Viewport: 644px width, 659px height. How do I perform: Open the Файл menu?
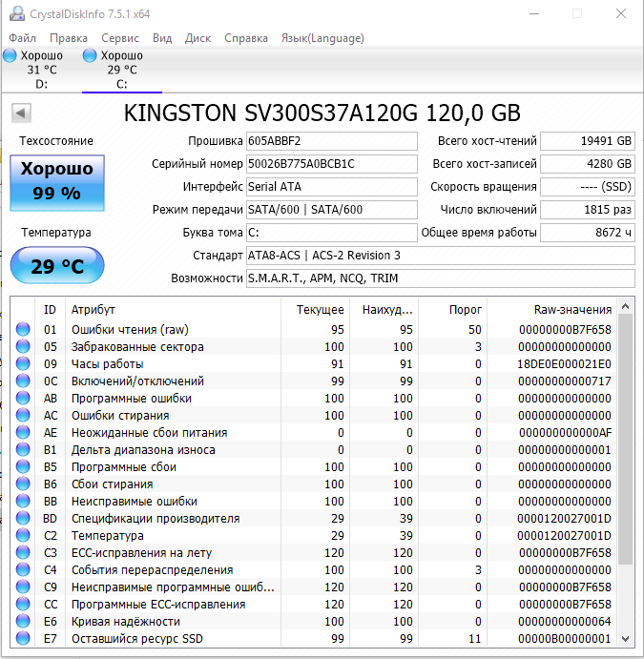(22, 38)
